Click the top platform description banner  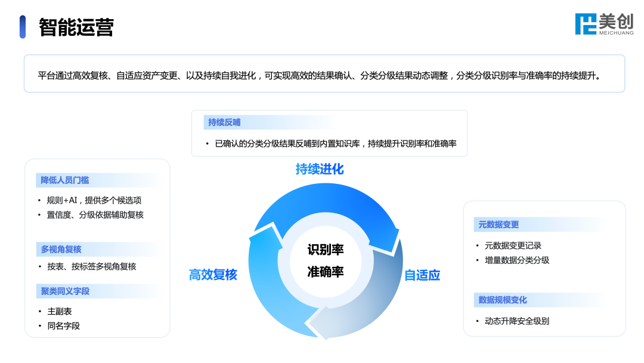[x=322, y=75]
